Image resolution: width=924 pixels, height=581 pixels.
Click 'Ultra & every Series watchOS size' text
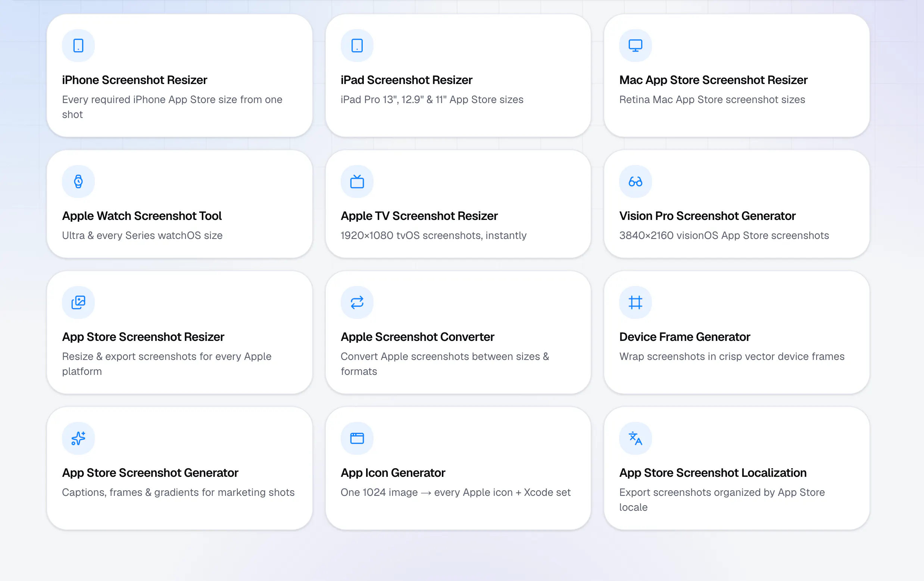pos(142,235)
